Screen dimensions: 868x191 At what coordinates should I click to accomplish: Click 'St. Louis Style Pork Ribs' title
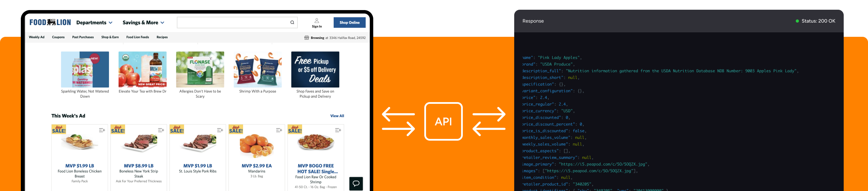click(198, 171)
